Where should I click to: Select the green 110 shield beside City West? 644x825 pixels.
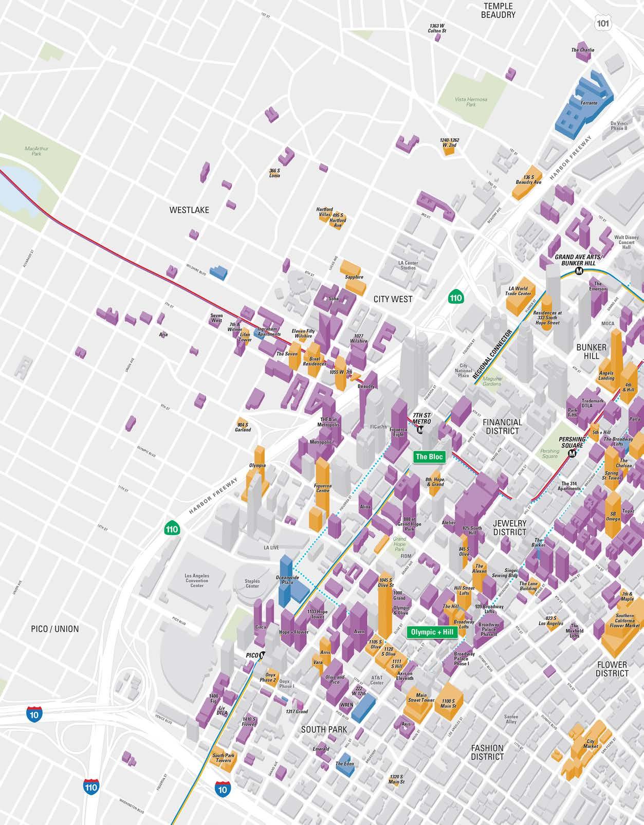456,298
